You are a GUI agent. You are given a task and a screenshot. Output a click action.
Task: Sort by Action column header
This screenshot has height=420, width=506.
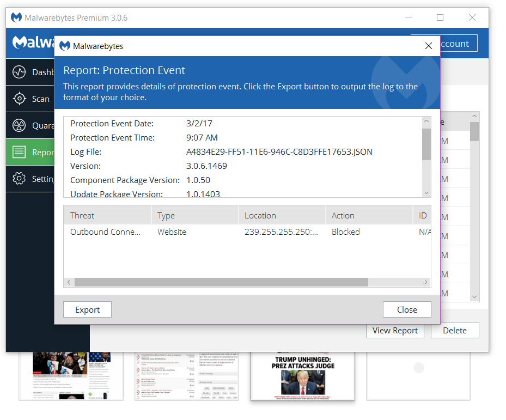369,215
